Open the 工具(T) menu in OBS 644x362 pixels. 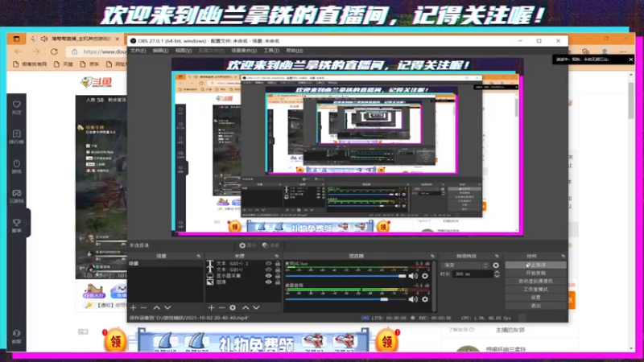coord(271,51)
